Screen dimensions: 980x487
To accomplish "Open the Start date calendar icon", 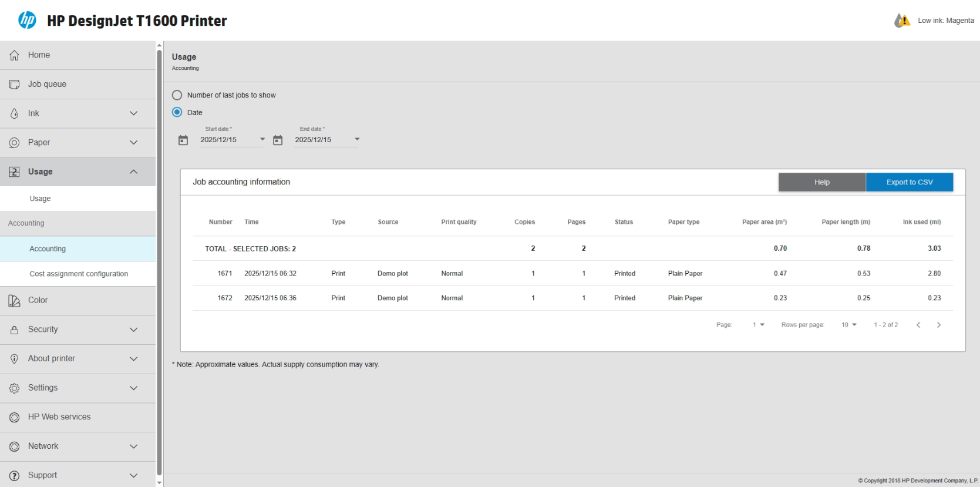I will (183, 140).
